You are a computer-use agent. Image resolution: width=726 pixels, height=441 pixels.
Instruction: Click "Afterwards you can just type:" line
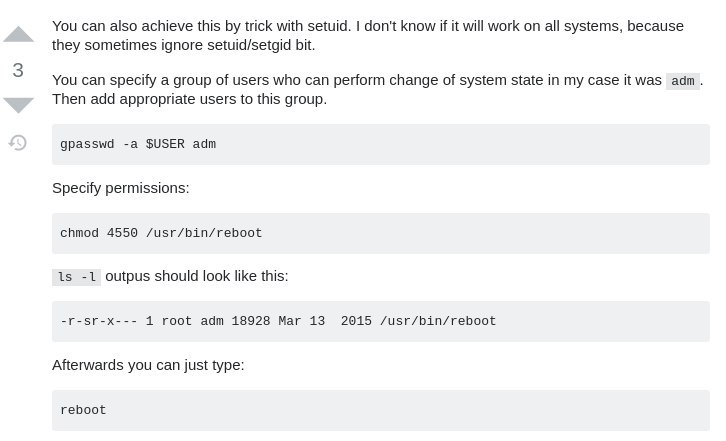[148, 365]
